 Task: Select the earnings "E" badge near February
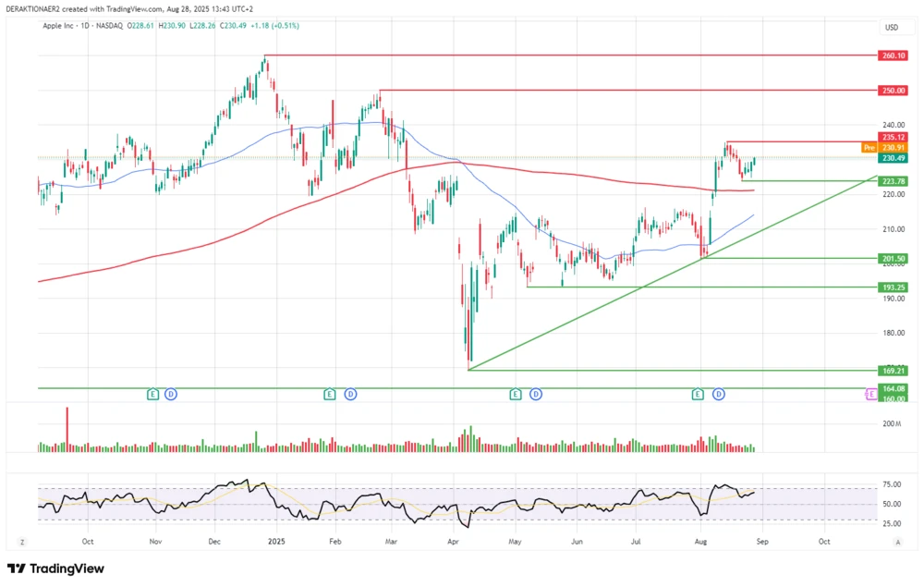328,394
